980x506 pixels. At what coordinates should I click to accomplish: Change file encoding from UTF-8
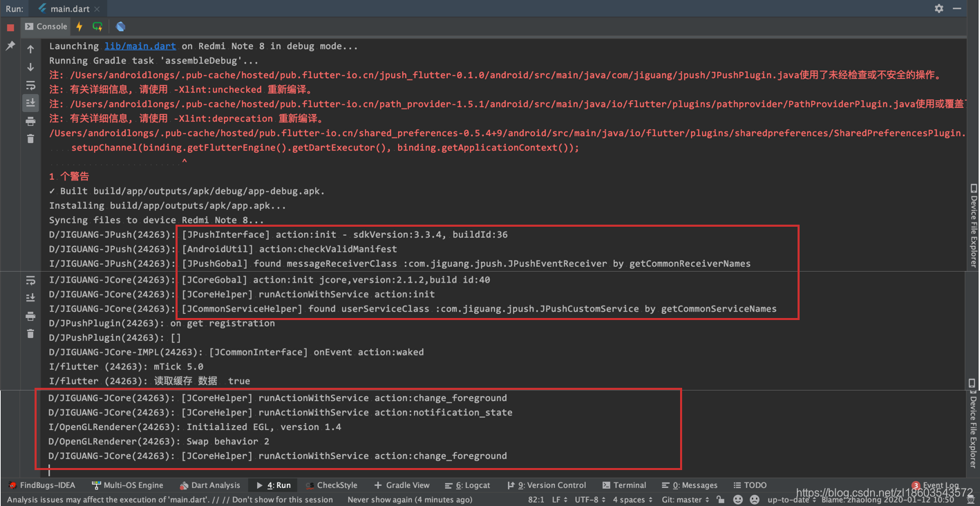(x=586, y=499)
